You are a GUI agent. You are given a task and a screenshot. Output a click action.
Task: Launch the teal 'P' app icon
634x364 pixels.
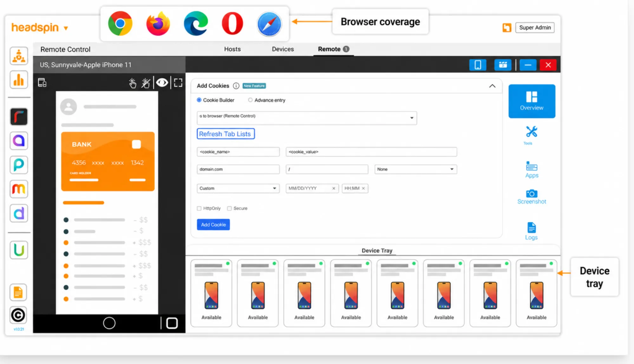19,165
